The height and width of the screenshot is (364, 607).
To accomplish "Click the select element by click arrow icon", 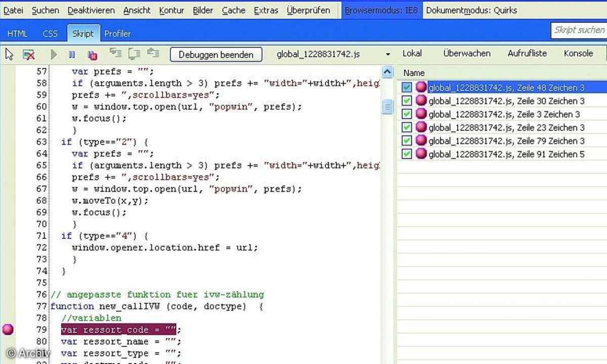I will tap(9, 55).
